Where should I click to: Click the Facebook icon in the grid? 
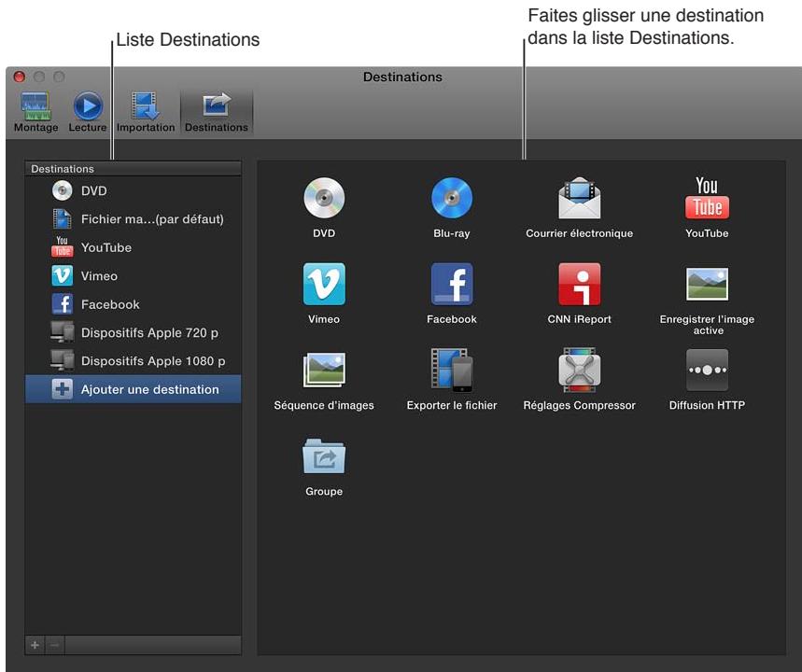point(452,284)
